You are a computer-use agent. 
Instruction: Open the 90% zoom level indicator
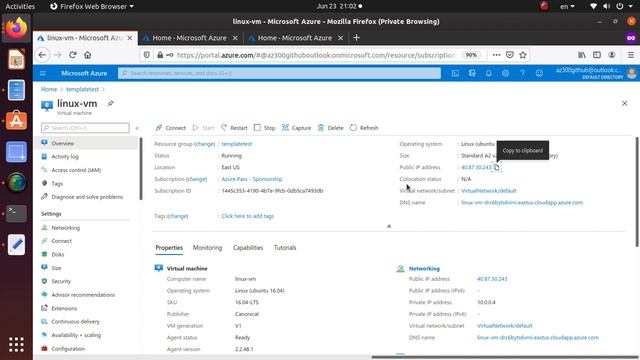(471, 55)
